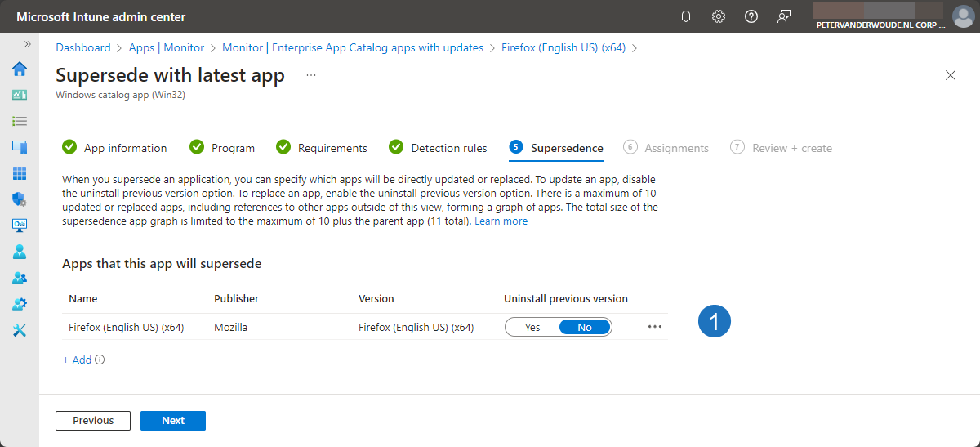
Task: Select No for Uninstall previous version
Action: 585,327
